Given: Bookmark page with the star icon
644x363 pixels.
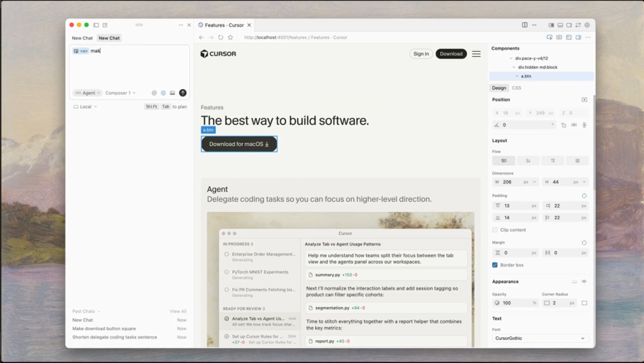Looking at the screenshot, I should click(x=230, y=37).
